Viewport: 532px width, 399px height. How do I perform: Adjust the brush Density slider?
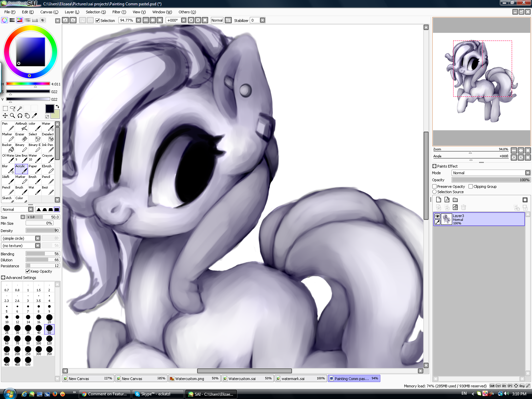coord(43,230)
